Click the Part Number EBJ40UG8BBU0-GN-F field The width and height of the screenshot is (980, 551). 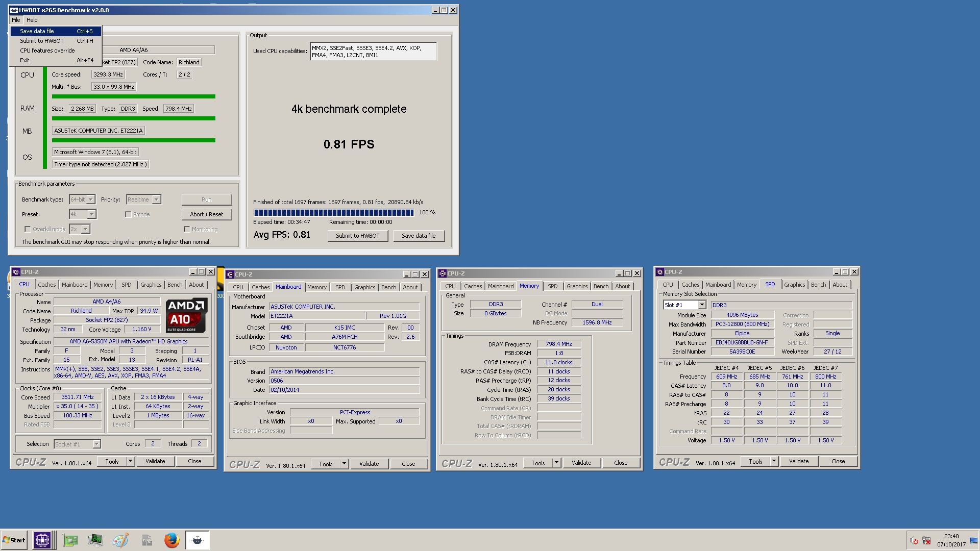[742, 342]
